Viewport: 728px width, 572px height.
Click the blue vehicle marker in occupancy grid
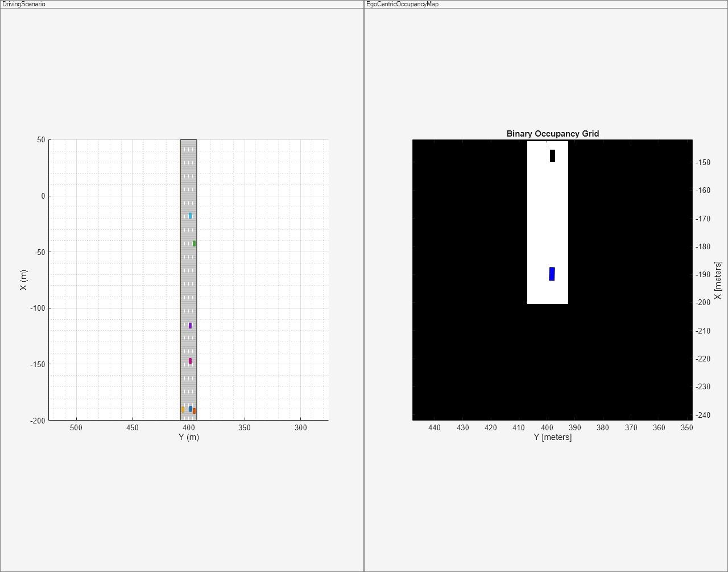click(x=551, y=274)
